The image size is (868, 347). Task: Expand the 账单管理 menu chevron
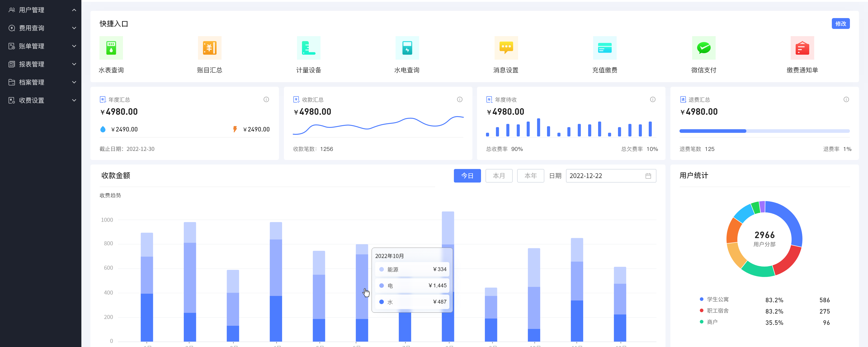coord(74,46)
